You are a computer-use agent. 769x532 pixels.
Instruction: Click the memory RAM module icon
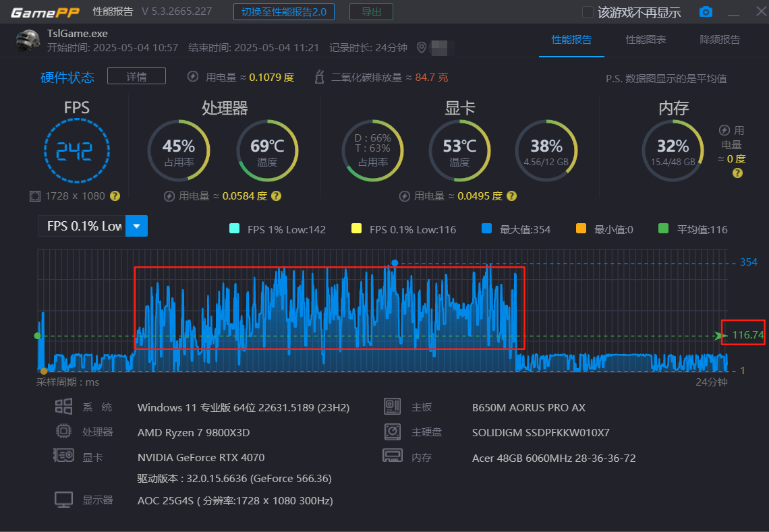pyautogui.click(x=393, y=456)
